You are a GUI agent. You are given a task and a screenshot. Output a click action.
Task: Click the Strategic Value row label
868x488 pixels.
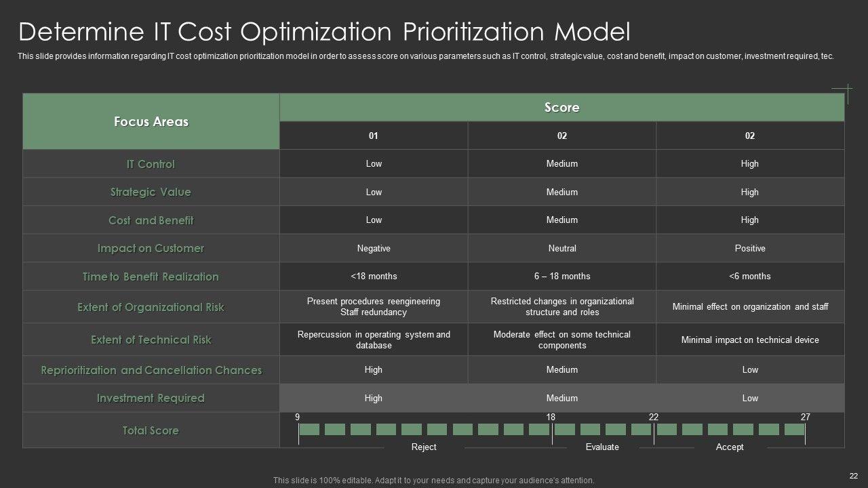click(151, 192)
